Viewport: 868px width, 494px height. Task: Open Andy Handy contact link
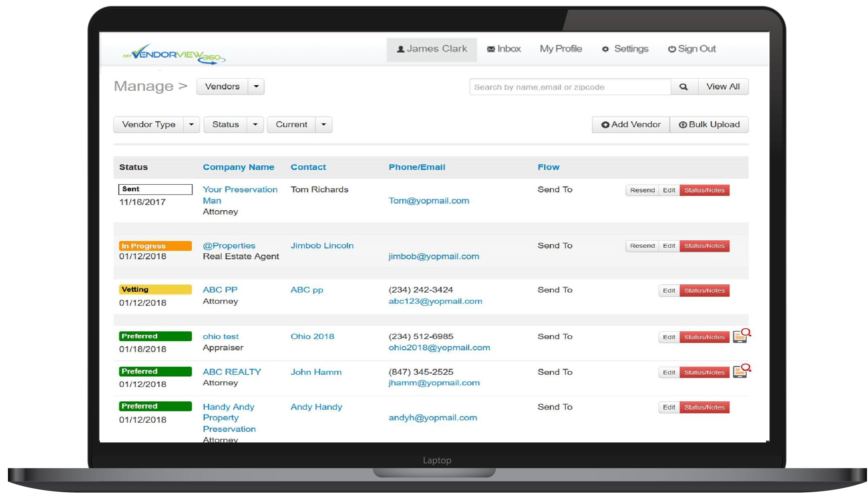click(317, 407)
